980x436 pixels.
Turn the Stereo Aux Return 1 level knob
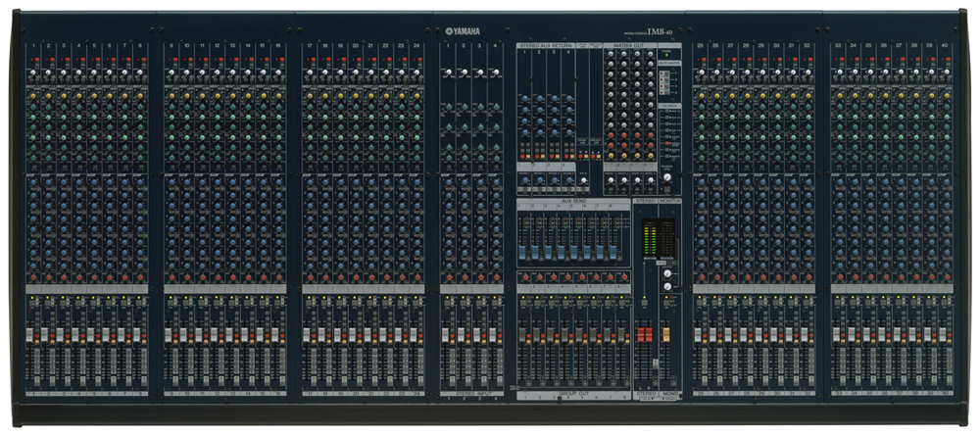pos(523,180)
